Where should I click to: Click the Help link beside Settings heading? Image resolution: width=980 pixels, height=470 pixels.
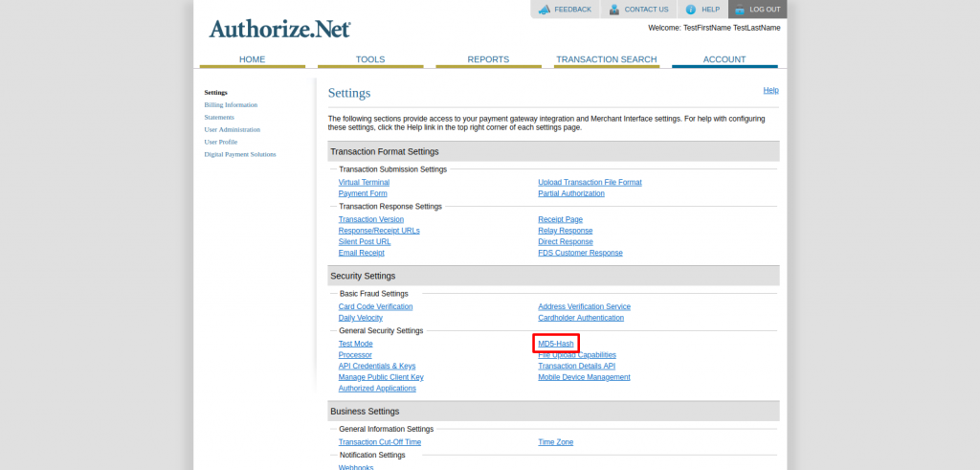[770, 90]
